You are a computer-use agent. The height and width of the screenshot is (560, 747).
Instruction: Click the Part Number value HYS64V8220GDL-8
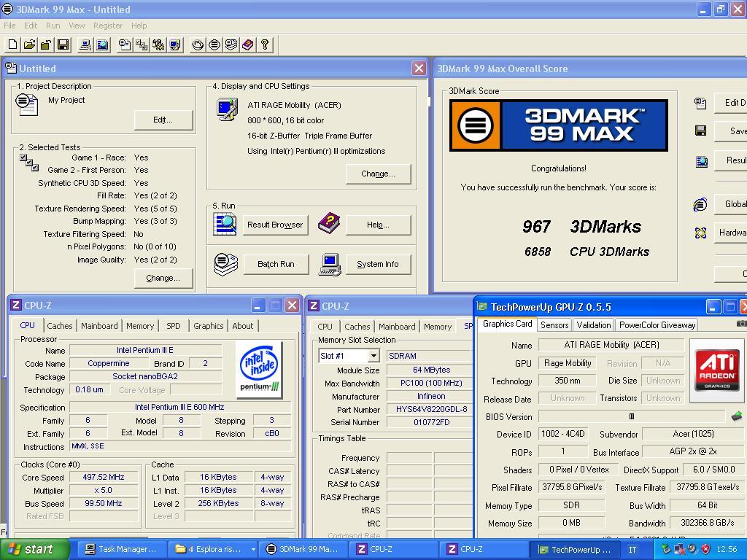coord(432,410)
